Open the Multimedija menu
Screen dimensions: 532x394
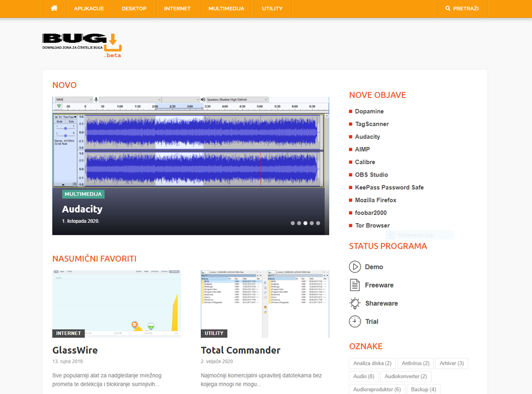pos(226,8)
